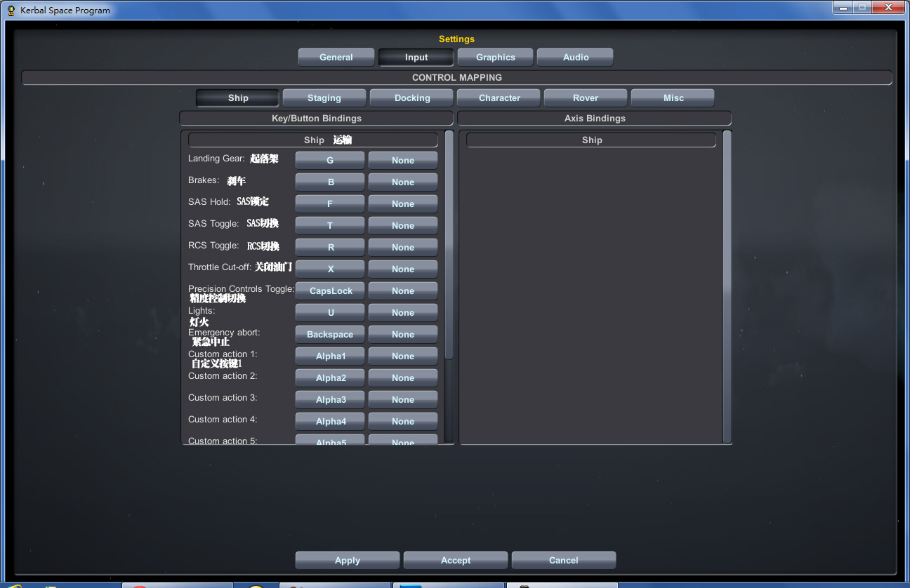Click the Ship header in Axis Bindings
Screen dimensions: 910x588
pyautogui.click(x=591, y=140)
